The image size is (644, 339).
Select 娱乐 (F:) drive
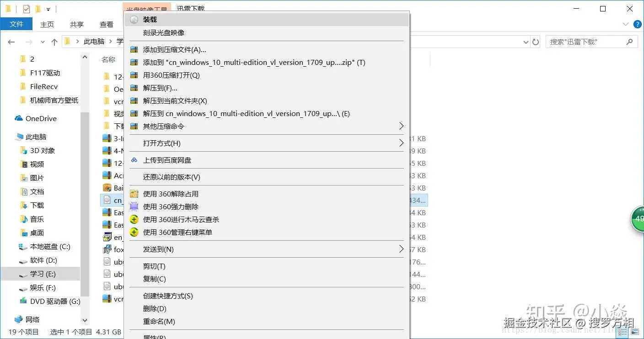[43, 288]
